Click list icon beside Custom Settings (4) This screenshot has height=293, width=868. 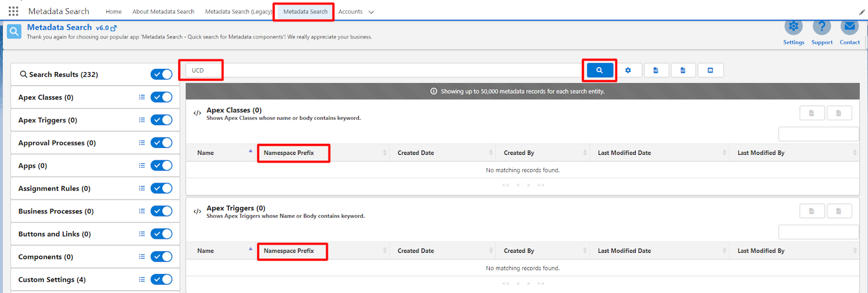(142, 279)
